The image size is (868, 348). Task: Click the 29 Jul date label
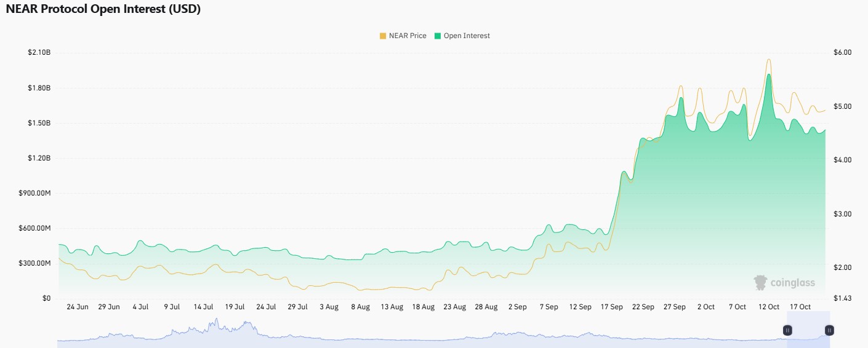coord(297,307)
